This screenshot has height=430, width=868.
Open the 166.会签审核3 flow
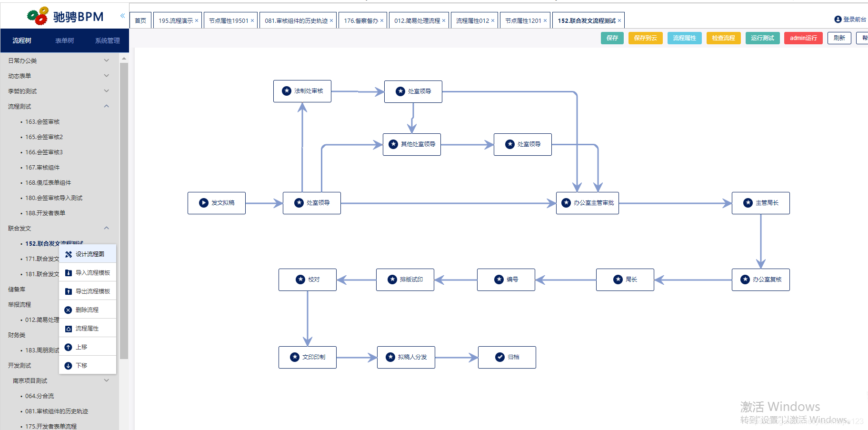44,152
